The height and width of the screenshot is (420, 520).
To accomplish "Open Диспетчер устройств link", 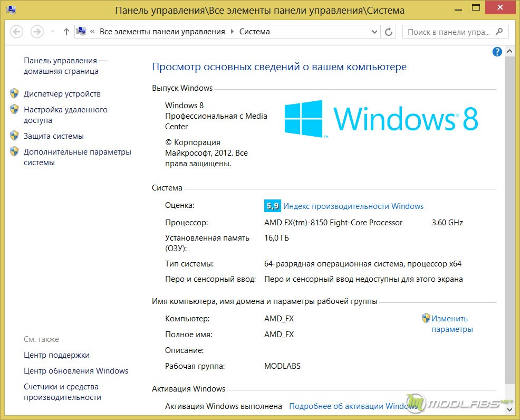I will coord(62,94).
